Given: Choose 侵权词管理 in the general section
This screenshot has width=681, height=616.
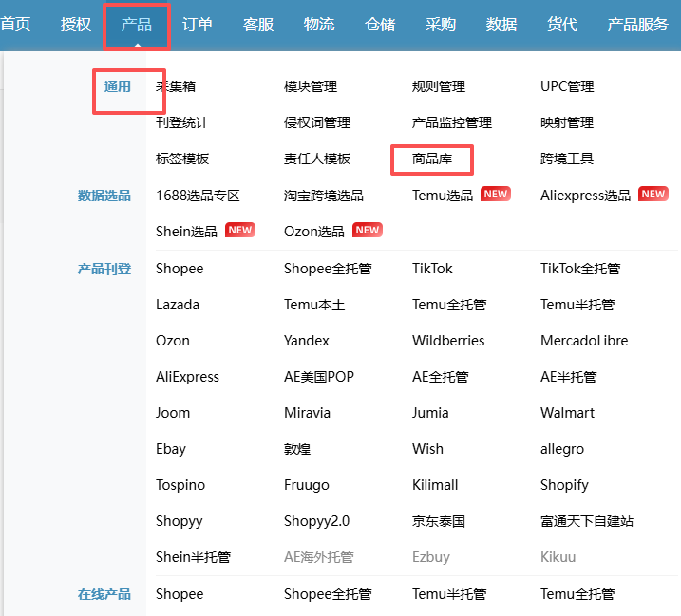Looking at the screenshot, I should tap(317, 122).
